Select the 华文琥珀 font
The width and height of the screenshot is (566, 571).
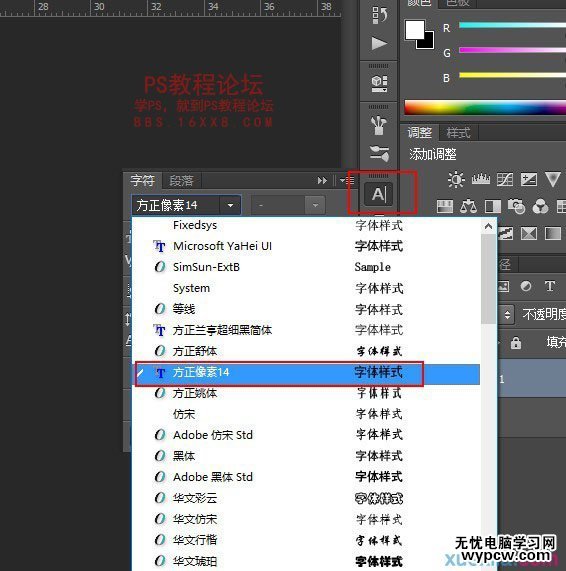coord(306,561)
